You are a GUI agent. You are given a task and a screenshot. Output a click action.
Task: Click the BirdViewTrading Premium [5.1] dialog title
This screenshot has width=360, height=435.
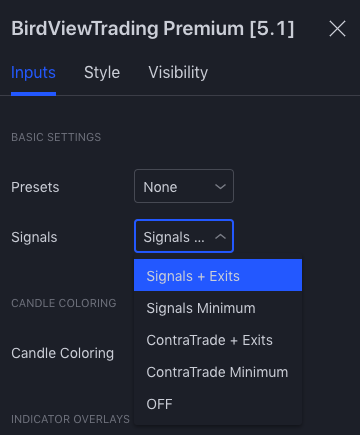(152, 29)
